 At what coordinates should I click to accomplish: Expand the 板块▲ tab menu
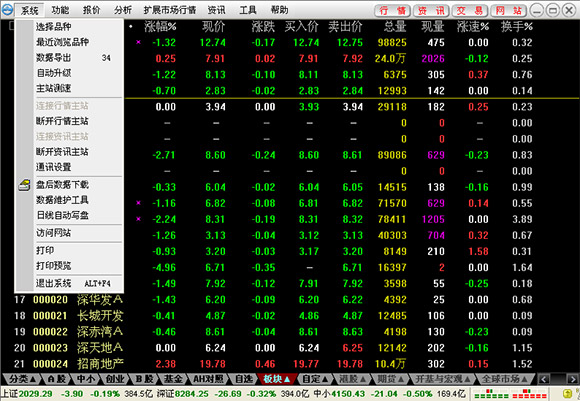[x=277, y=379]
